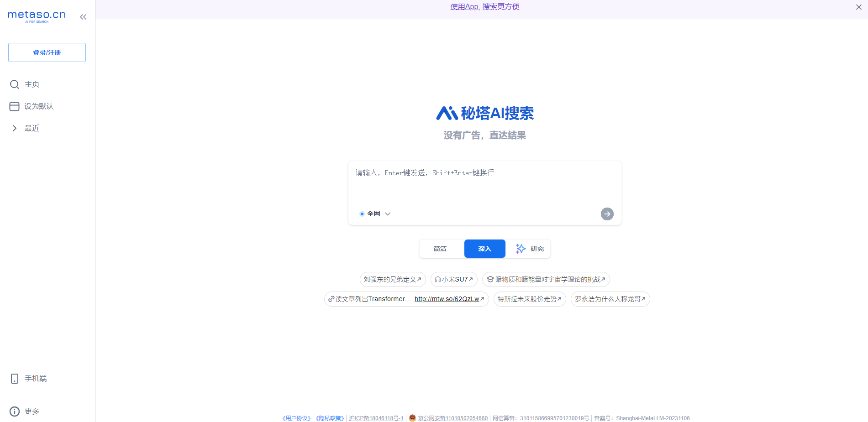868x422 pixels.
Task: Click the send arrow button in search box
Action: (607, 214)
